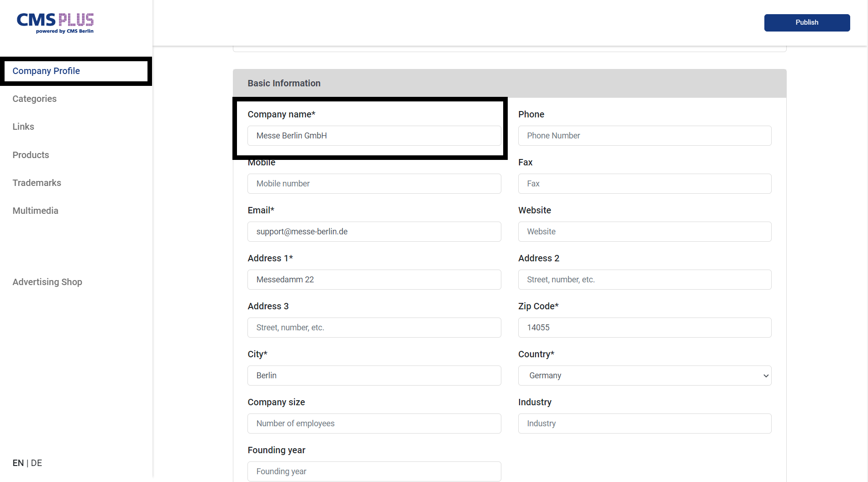Edit the Email address field
868x482 pixels.
pyautogui.click(x=374, y=232)
